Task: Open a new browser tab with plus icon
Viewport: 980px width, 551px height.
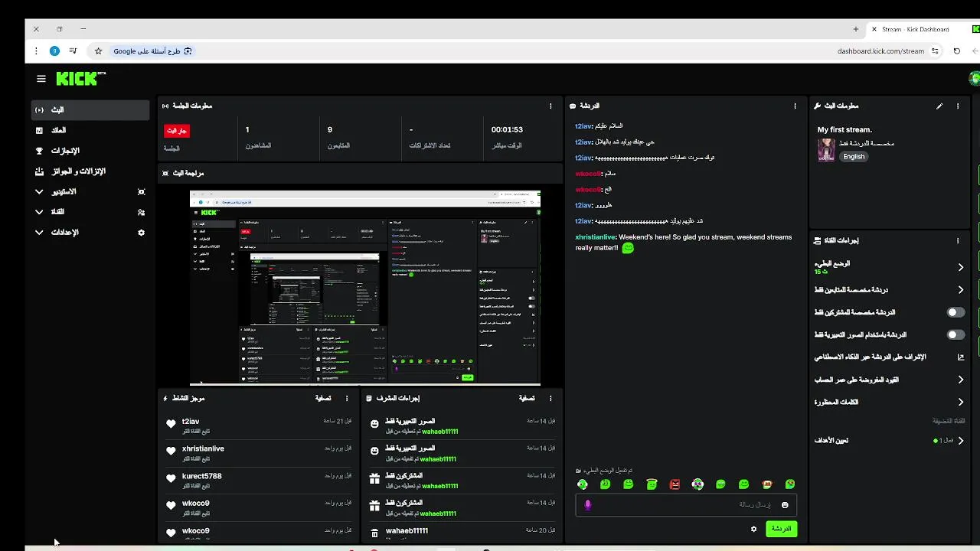Action: [855, 29]
